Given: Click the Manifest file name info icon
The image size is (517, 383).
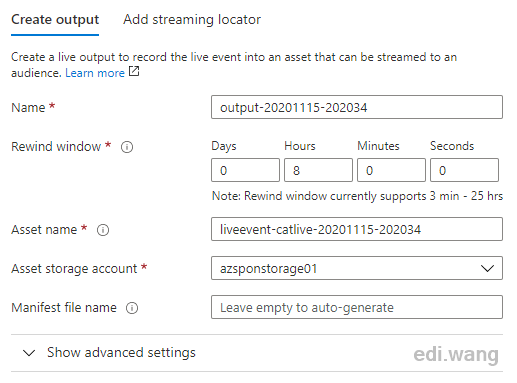Looking at the screenshot, I should [132, 308].
